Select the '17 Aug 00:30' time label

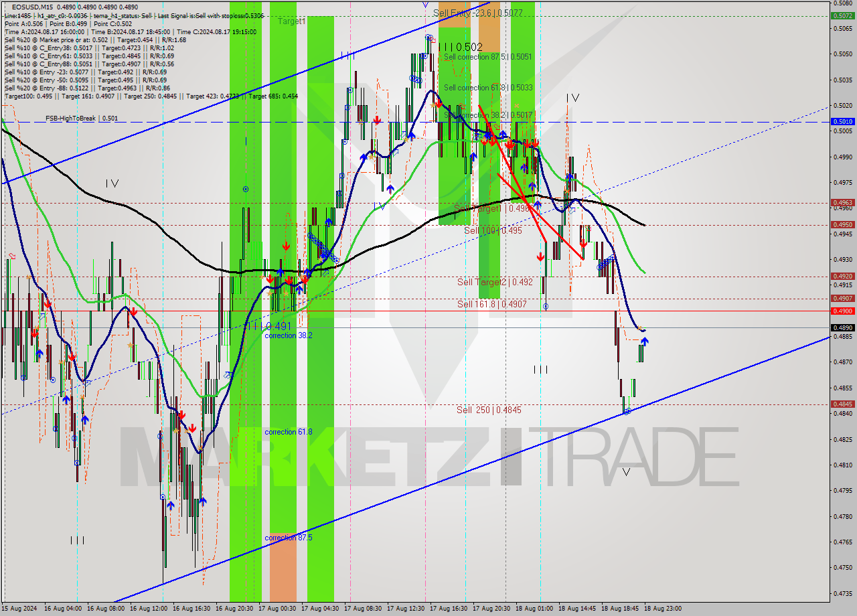[277, 609]
